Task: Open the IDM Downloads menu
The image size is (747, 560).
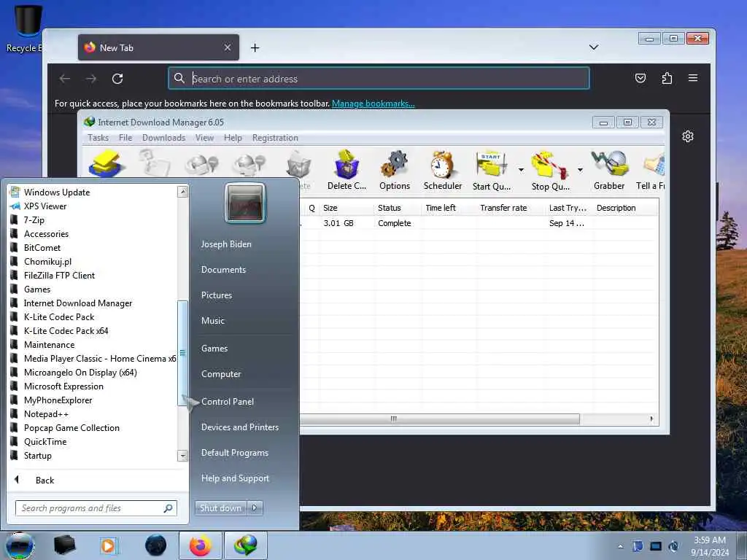Action: 163,138
